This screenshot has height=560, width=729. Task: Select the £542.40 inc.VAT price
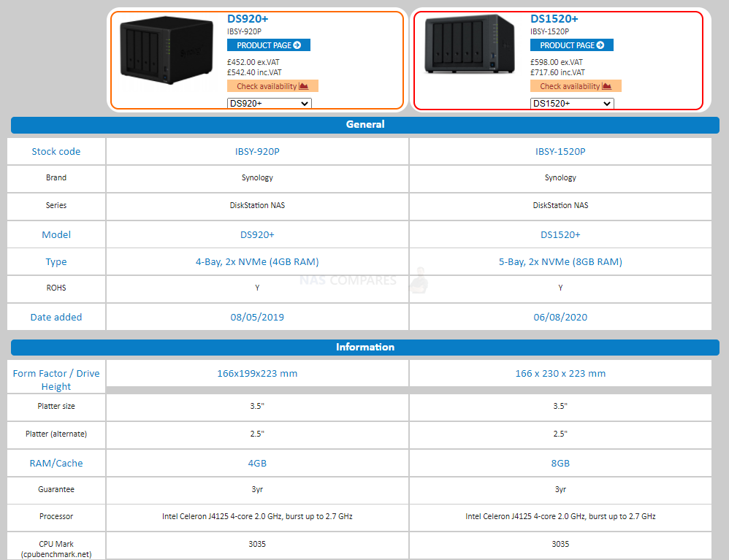tap(254, 72)
